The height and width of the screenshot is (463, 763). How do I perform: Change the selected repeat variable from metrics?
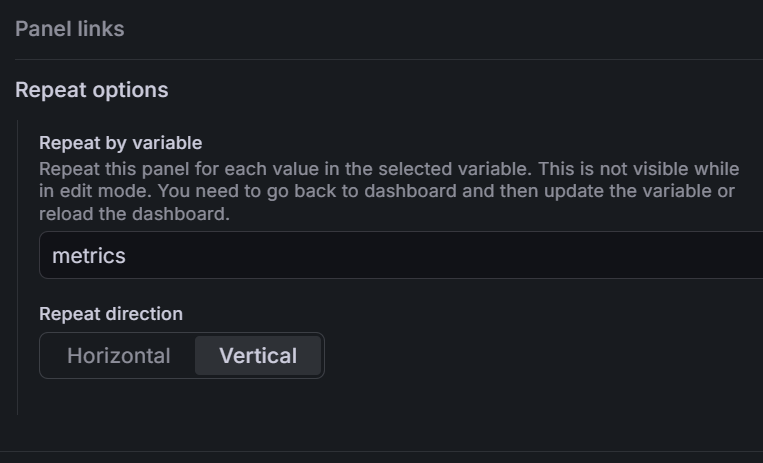[x=400, y=256]
